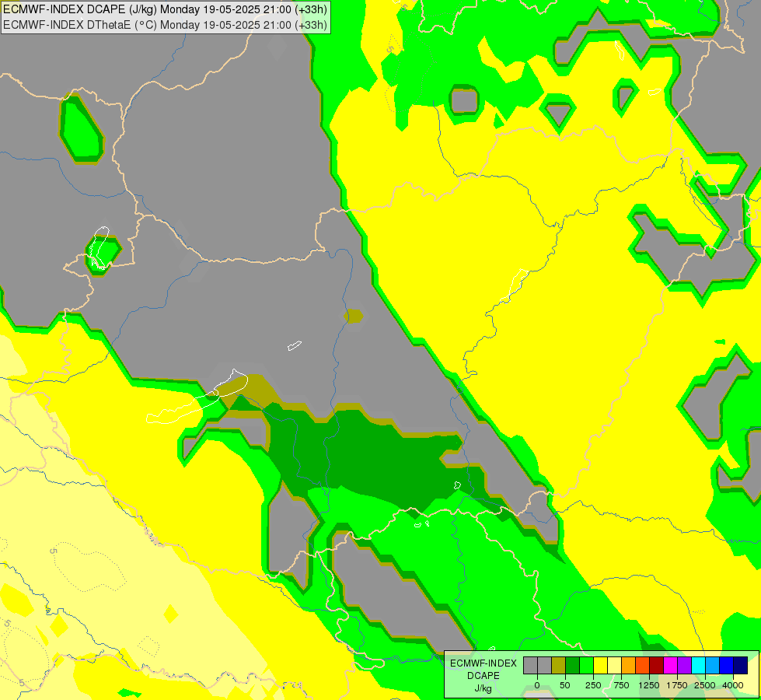761x700 pixels.
Task: Click the legend tick value 250
Action: 593,685
